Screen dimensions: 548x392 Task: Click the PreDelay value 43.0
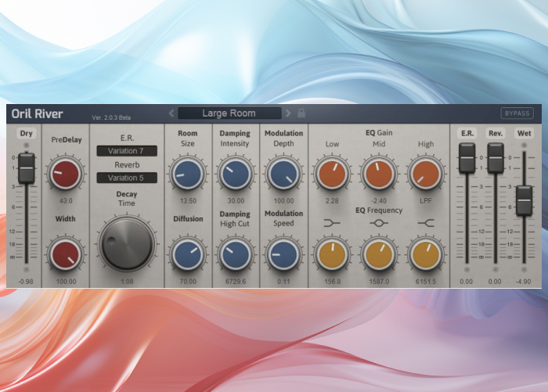[x=66, y=201]
